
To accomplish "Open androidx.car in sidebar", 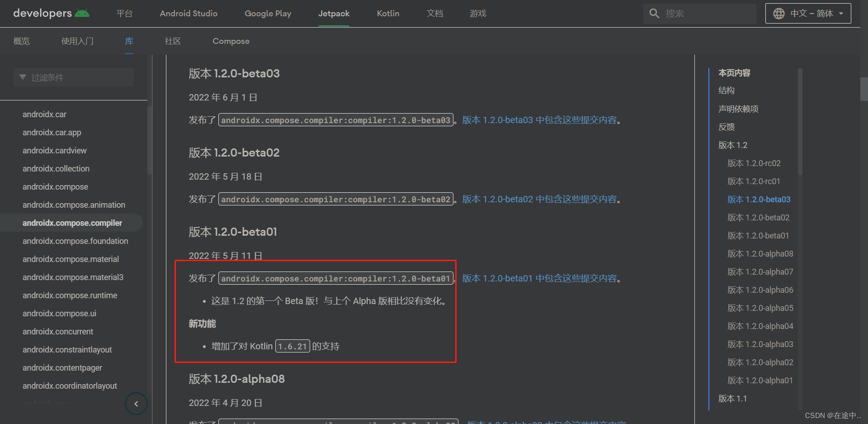I will coord(44,114).
